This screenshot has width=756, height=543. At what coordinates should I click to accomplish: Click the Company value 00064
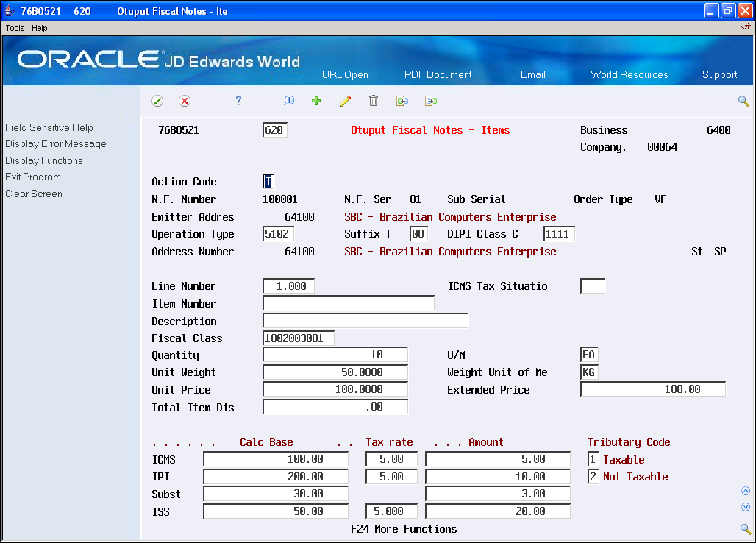[x=662, y=147]
